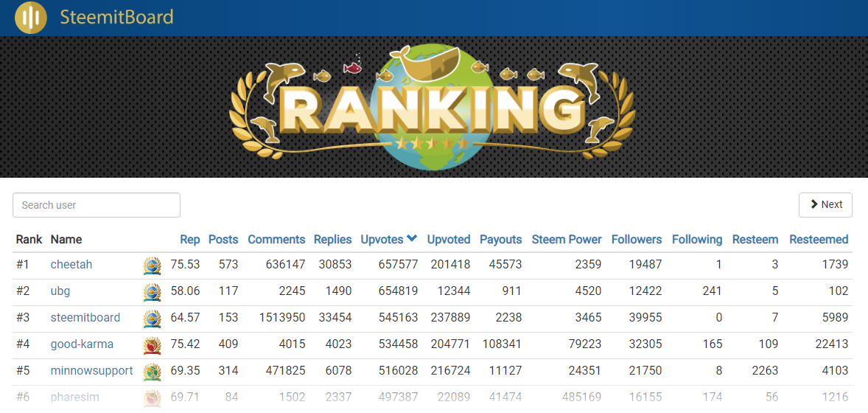Select ubg following value 241
868x413 pixels.
(x=712, y=291)
